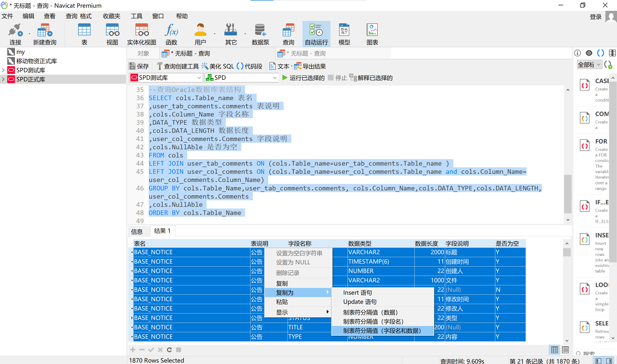Click the 新建查询 toolbar icon
The height and width of the screenshot is (364, 617).
[44, 33]
